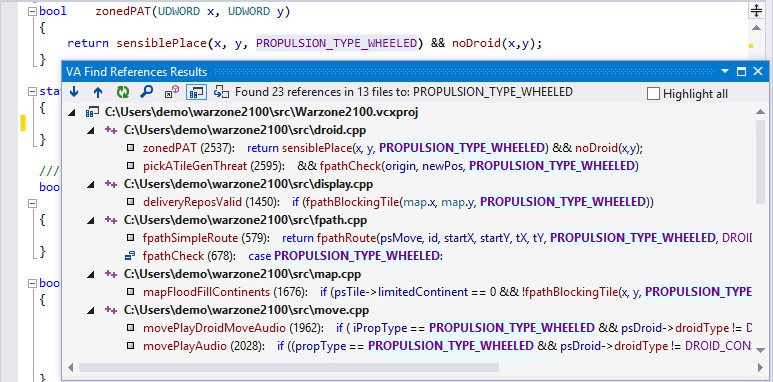Open the fpathCheck (678) case reference
Screen dimensions: 773x382
click(x=293, y=256)
